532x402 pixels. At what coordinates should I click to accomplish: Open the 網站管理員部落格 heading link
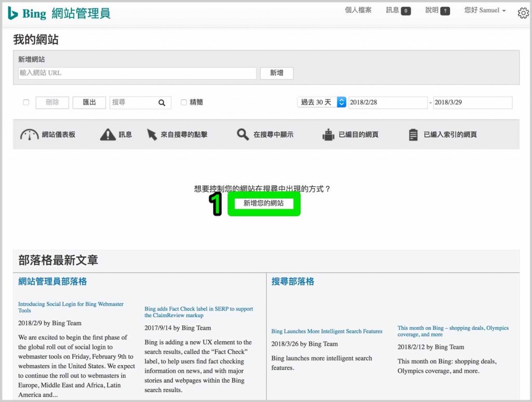pyautogui.click(x=52, y=281)
